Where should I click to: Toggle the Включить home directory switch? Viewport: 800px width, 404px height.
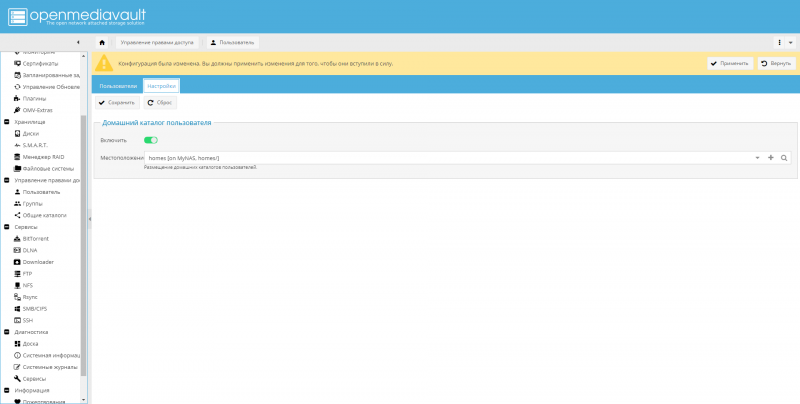151,140
